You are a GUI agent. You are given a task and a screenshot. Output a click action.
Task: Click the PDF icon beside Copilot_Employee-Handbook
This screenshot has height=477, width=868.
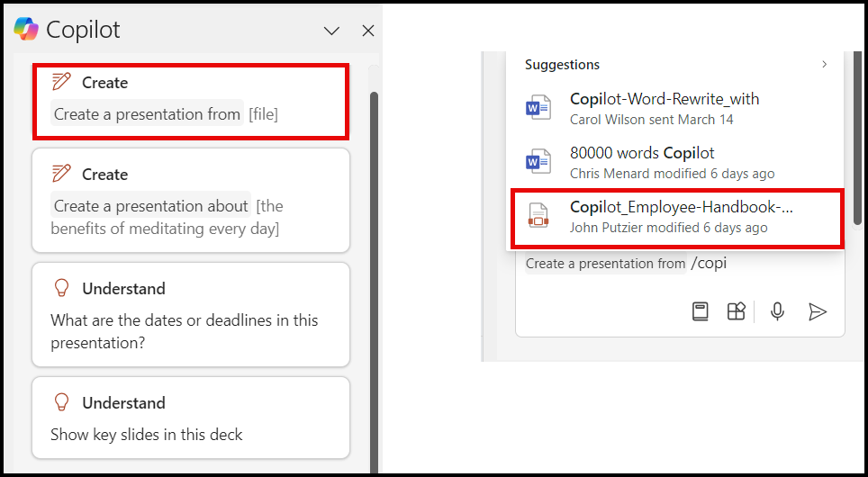click(538, 216)
